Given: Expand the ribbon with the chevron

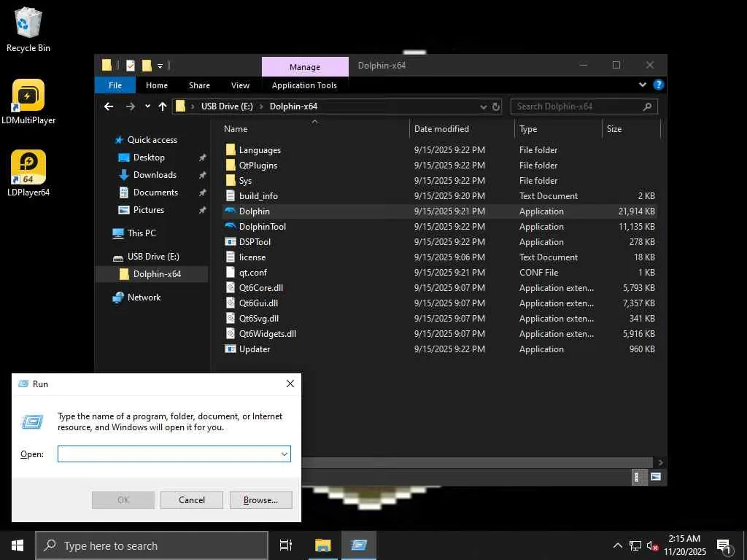Looking at the screenshot, I should click(x=642, y=85).
